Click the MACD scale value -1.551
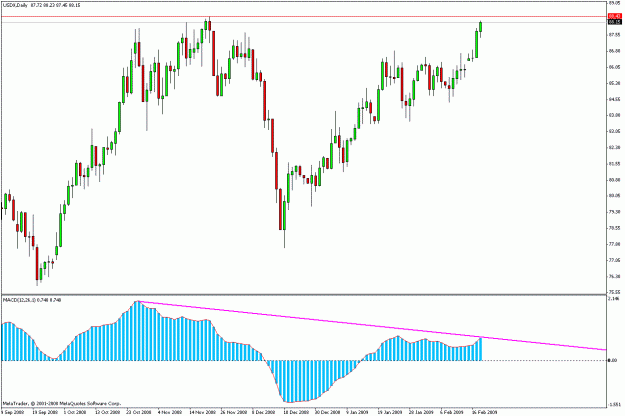 [614, 404]
